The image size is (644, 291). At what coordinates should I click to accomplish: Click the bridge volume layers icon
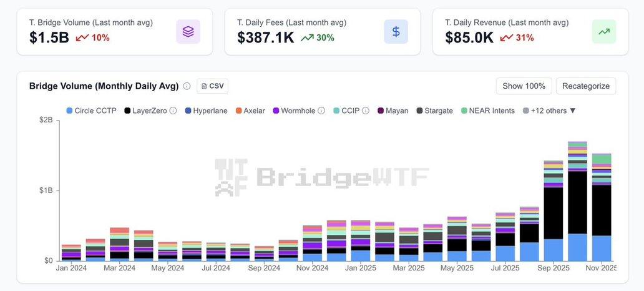click(x=188, y=31)
